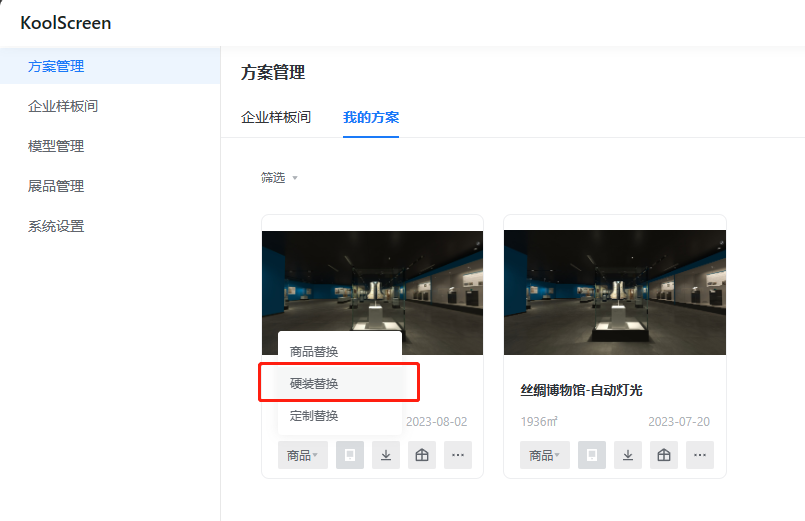805x521 pixels.
Task: Select the 我的方案 tab
Action: [x=371, y=117]
